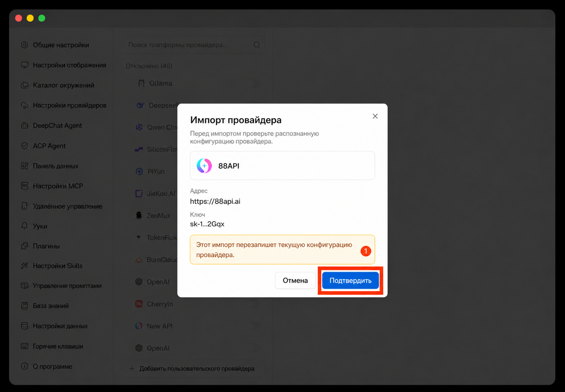Click the DeepChat Agent robot icon

tap(24, 125)
